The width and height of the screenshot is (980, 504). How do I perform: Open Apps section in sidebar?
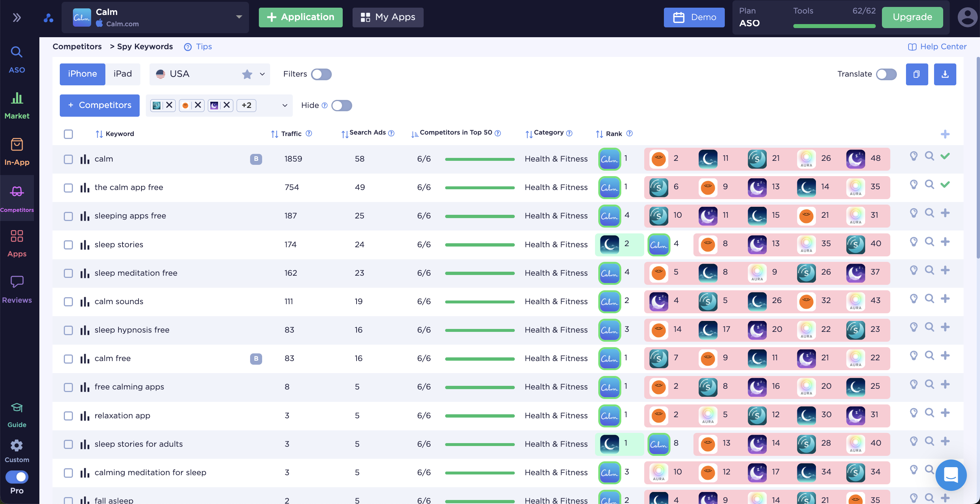pos(17,244)
